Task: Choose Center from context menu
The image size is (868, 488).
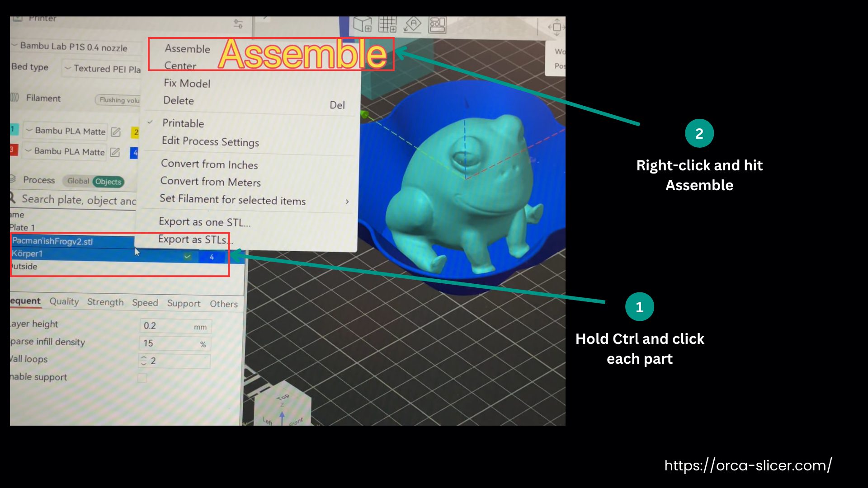Action: pyautogui.click(x=180, y=66)
